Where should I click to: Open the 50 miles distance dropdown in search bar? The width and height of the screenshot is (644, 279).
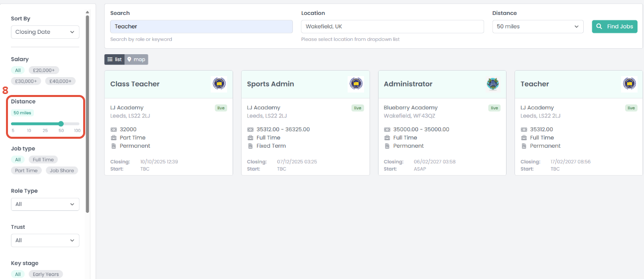tap(538, 26)
